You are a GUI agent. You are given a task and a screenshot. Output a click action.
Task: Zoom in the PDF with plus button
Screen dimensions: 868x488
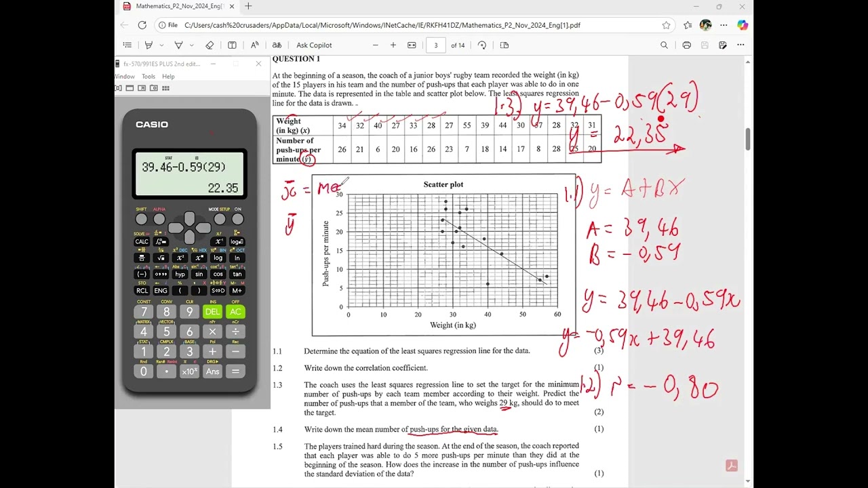point(393,45)
